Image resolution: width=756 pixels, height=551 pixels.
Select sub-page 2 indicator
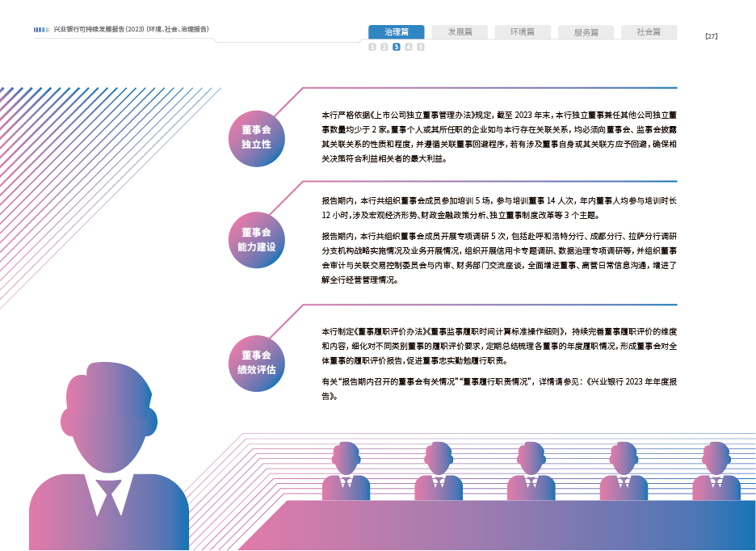pyautogui.click(x=384, y=48)
